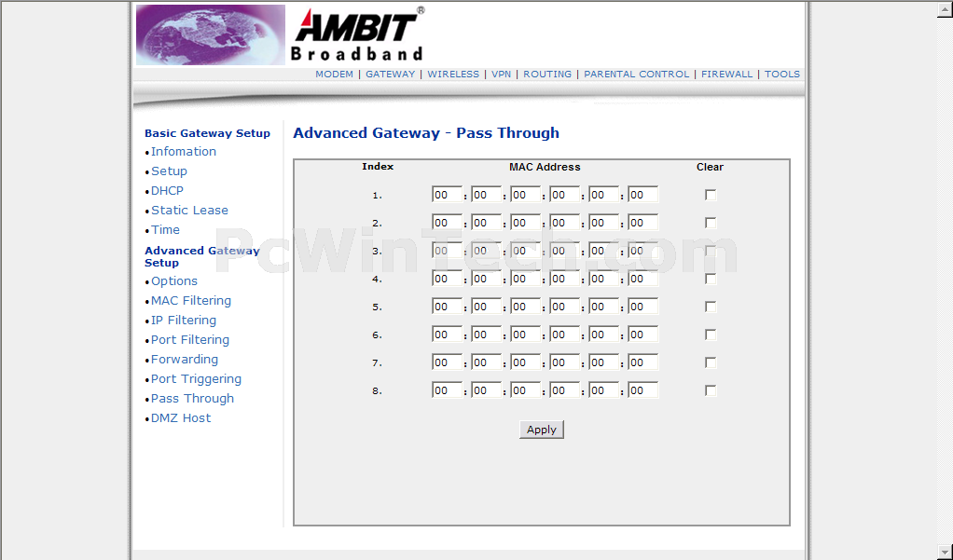Image resolution: width=953 pixels, height=560 pixels.
Task: Open the Static Lease page
Action: tap(189, 211)
